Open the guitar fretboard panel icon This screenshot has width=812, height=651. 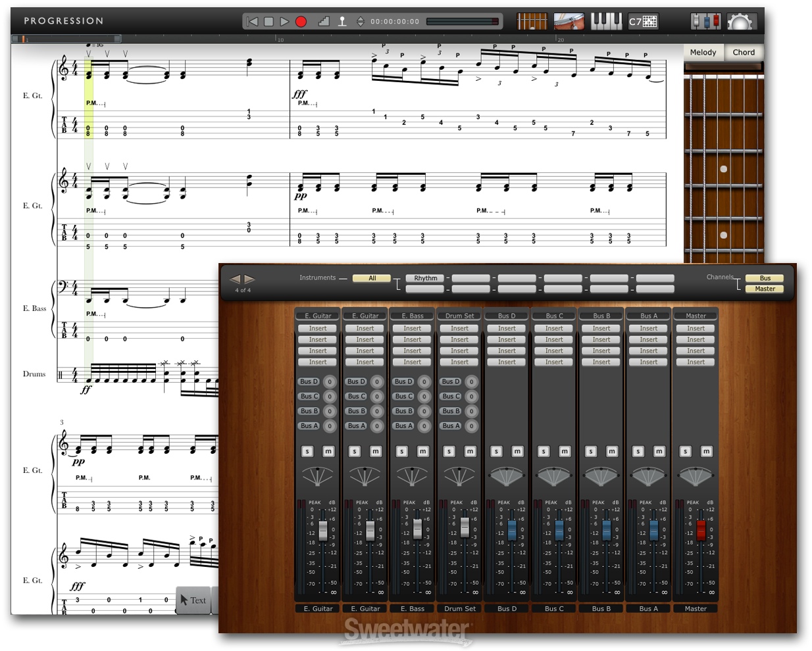532,21
